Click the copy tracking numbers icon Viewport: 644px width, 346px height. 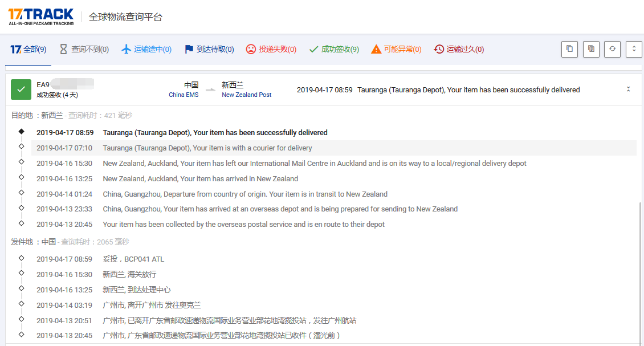[569, 49]
